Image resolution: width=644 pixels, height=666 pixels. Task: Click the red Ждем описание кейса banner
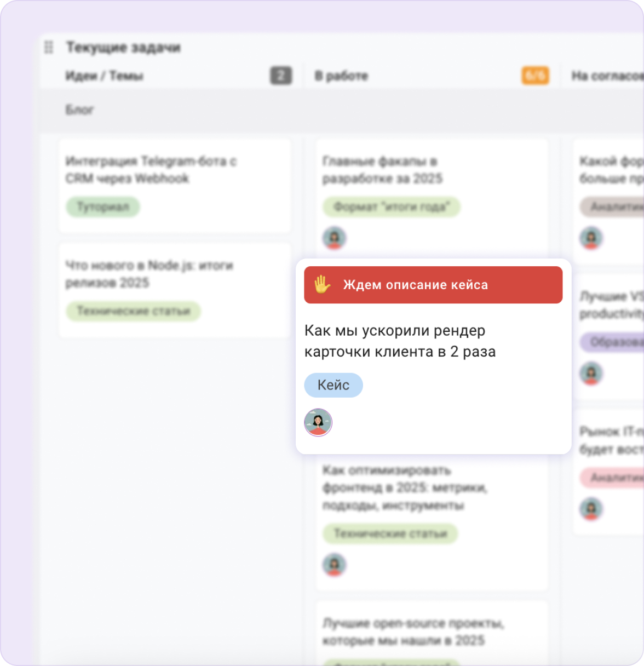(x=433, y=285)
